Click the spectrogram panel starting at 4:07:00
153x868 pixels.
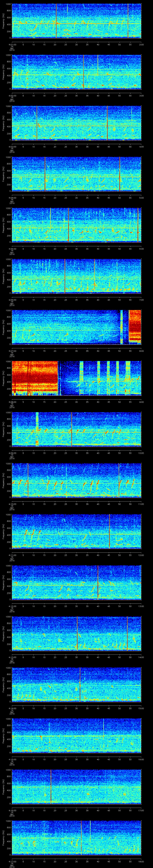[x=77, y=327]
